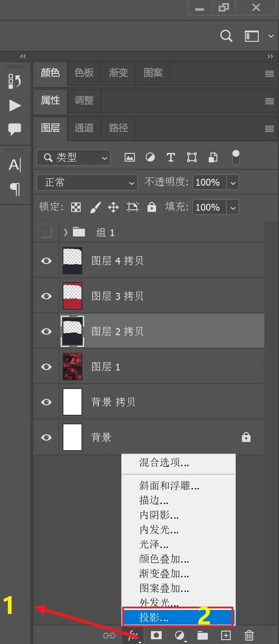This screenshot has width=279, height=644.
Task: Open the 属性 panel group menu
Action: click(270, 101)
